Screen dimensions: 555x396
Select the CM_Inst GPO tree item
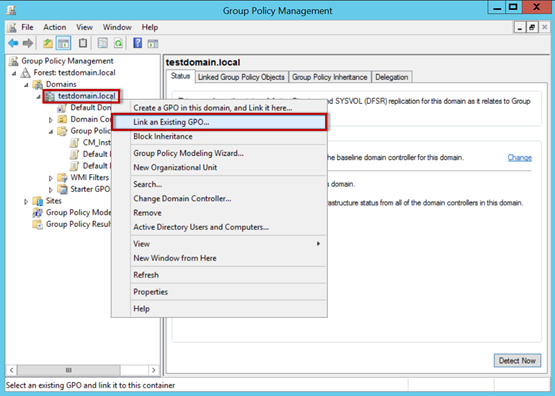pyautogui.click(x=97, y=143)
